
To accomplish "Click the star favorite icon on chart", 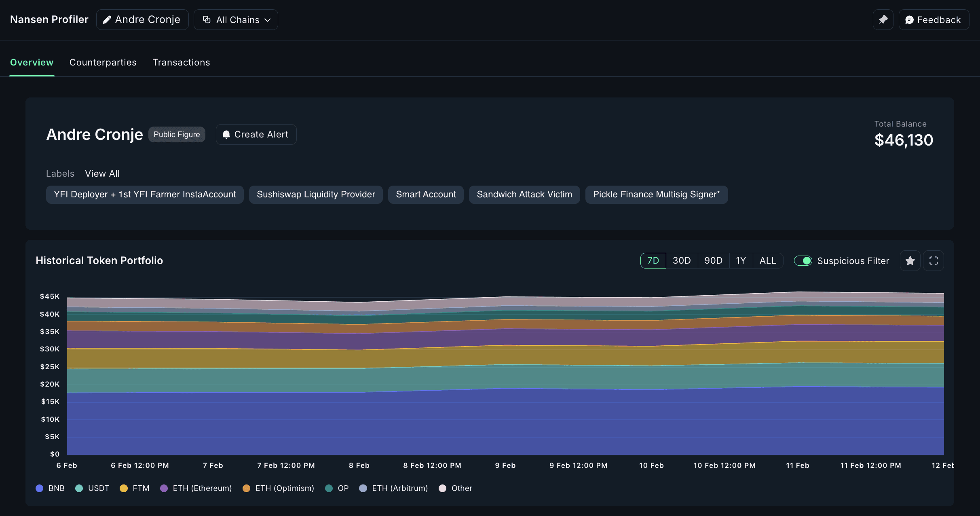I will click(910, 261).
